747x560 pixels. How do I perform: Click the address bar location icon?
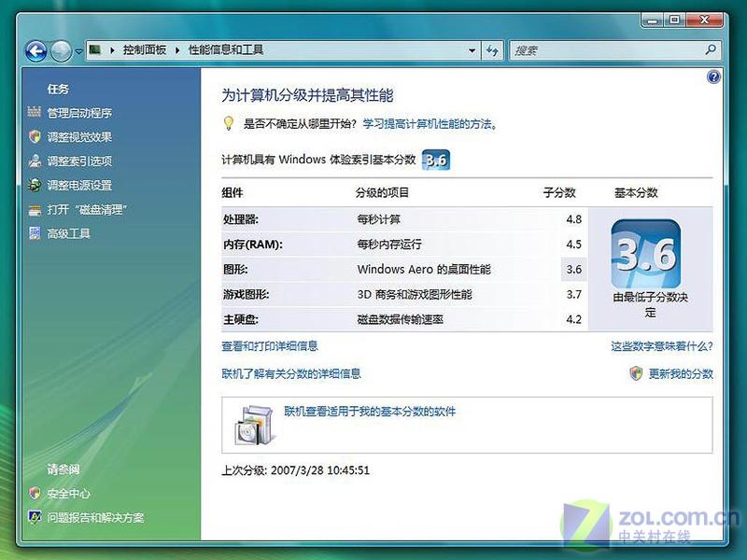tap(96, 49)
